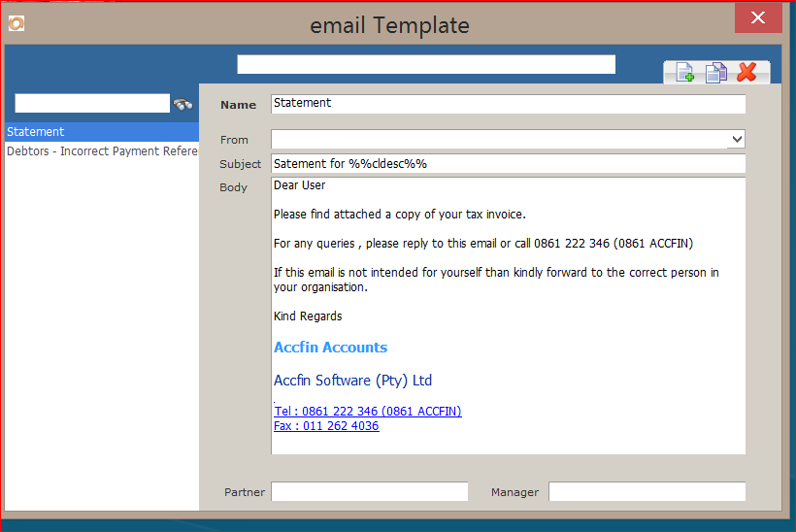The height and width of the screenshot is (532, 796).
Task: Click the application icon in the title bar
Action: tap(16, 23)
